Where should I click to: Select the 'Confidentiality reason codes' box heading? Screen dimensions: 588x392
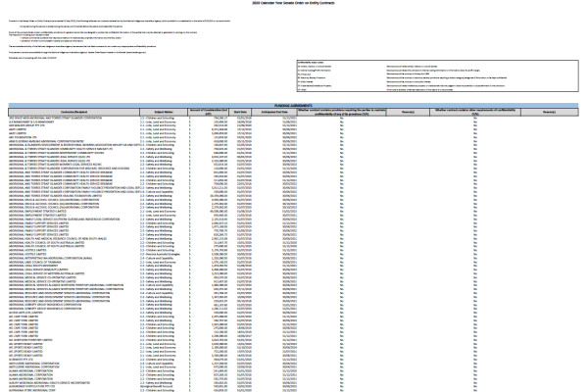click(311, 63)
